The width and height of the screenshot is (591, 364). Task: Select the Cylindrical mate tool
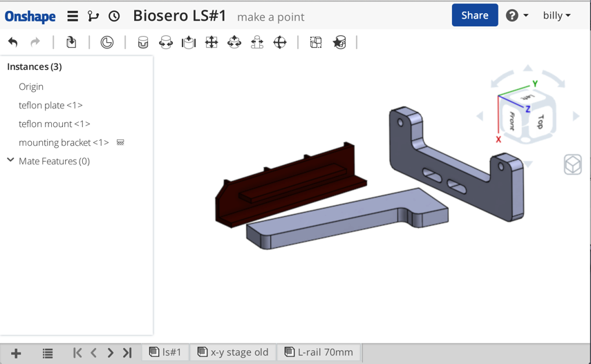point(234,42)
